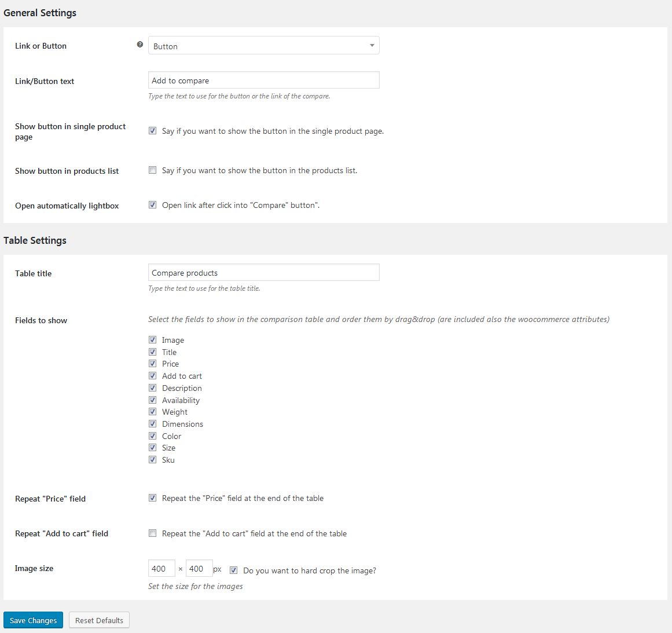Toggle the Dimensions field checkbox
The width and height of the screenshot is (672, 633).
pos(153,424)
